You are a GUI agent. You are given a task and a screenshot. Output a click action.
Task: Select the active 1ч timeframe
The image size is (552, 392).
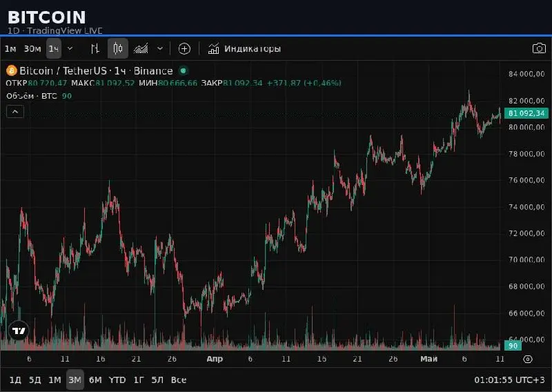tap(54, 48)
